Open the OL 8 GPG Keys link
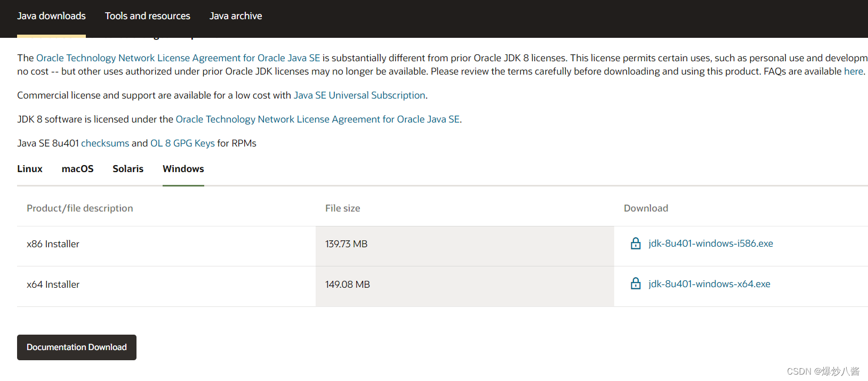 click(x=182, y=143)
